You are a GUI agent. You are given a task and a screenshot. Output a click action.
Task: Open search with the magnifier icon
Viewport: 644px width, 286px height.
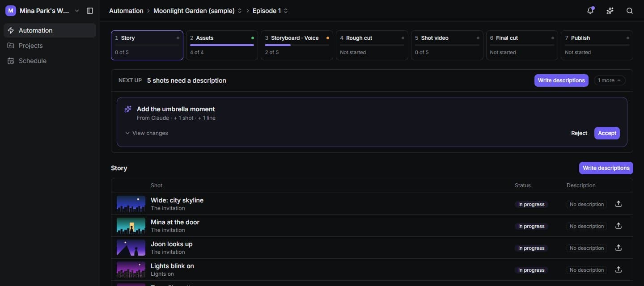[x=630, y=11]
